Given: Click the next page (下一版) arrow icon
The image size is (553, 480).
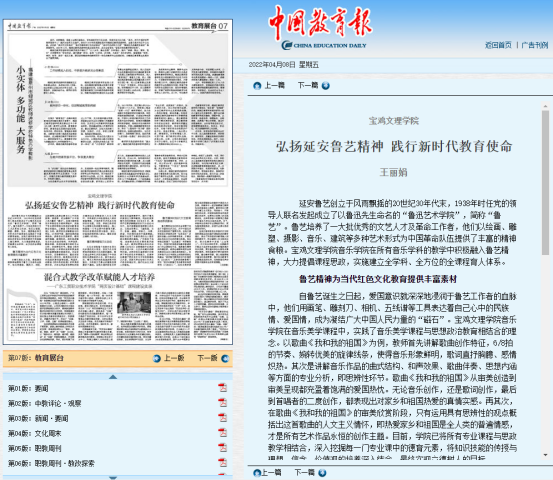Looking at the screenshot, I should point(225,358).
